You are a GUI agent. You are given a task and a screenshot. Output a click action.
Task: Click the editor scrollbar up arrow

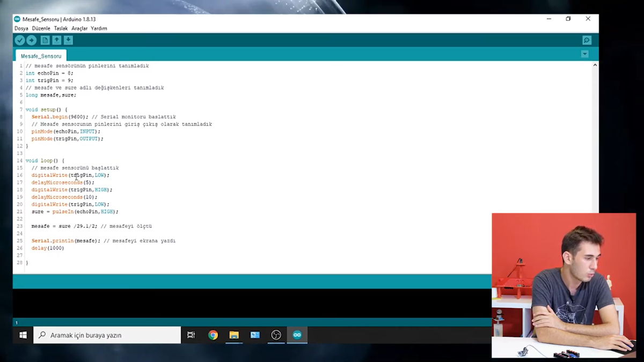point(595,65)
